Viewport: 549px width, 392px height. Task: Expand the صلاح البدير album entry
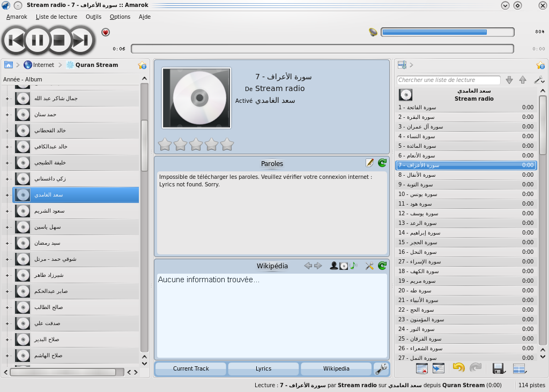(7, 340)
